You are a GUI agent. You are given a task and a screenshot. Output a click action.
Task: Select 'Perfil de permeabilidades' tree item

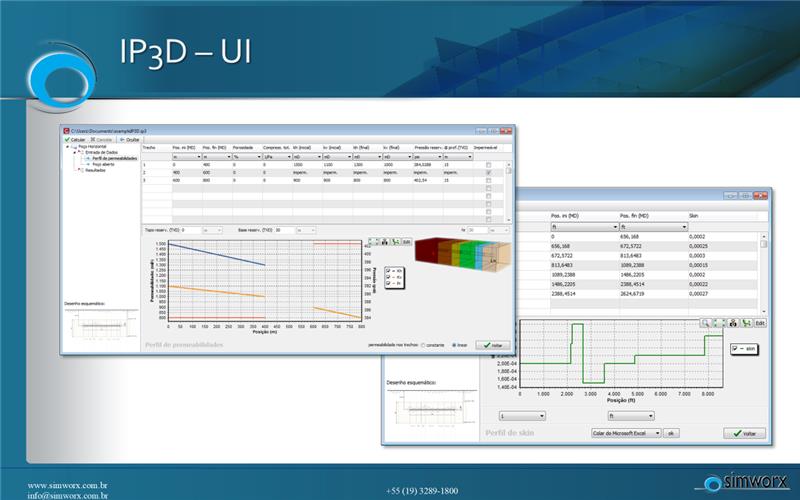tap(112, 158)
